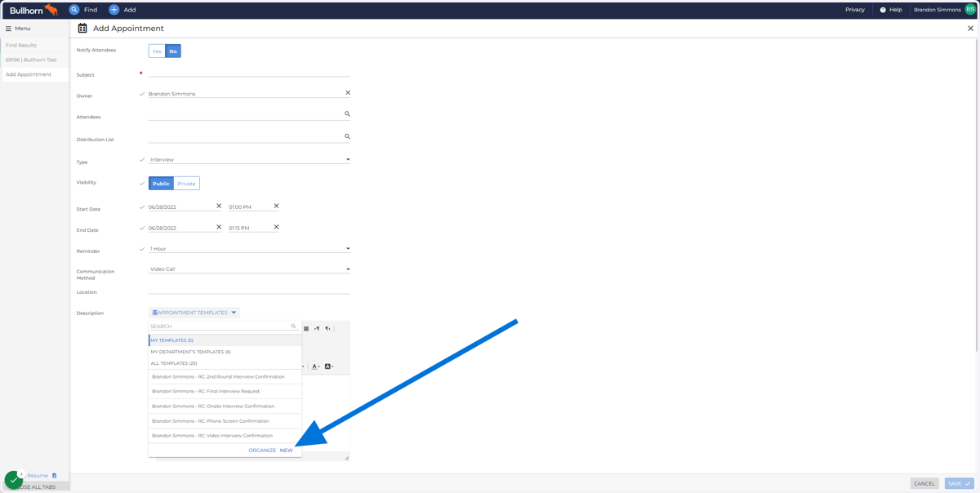Click New to create a template

[286, 451]
